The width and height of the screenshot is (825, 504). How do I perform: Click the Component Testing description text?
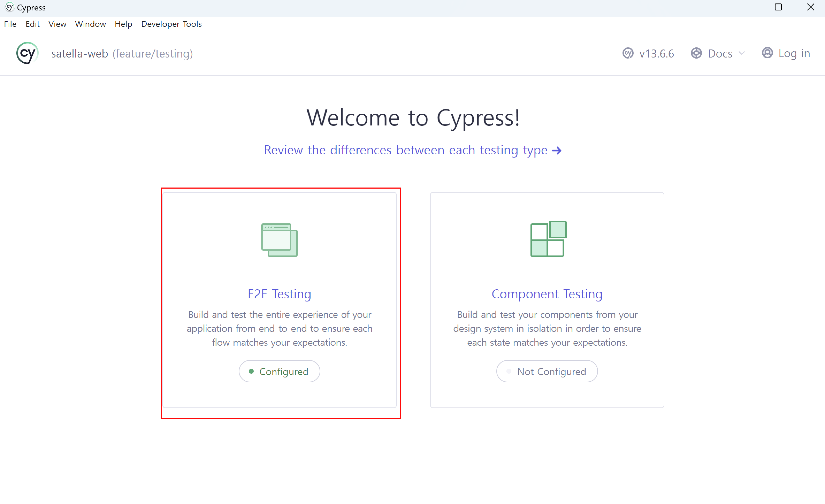point(547,329)
